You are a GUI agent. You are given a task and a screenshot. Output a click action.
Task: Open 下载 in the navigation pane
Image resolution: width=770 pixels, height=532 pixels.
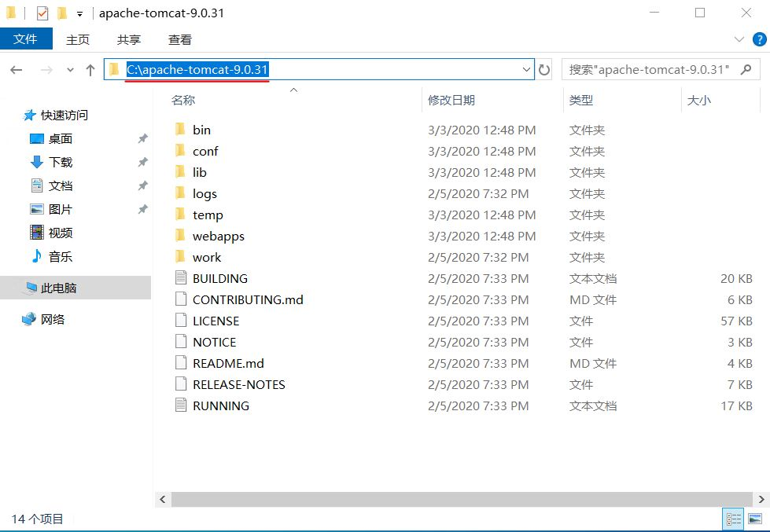60,162
